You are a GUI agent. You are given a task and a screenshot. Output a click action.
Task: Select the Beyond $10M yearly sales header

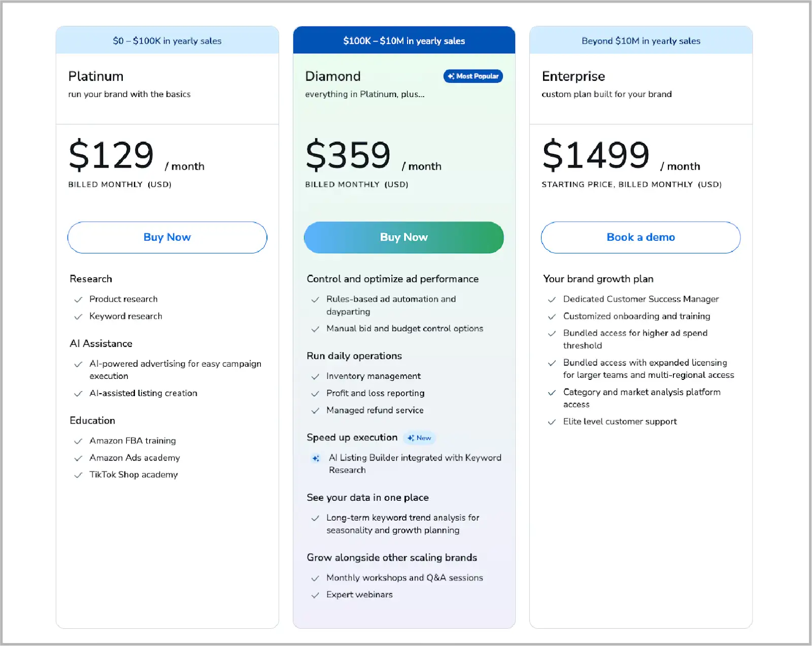pos(641,41)
